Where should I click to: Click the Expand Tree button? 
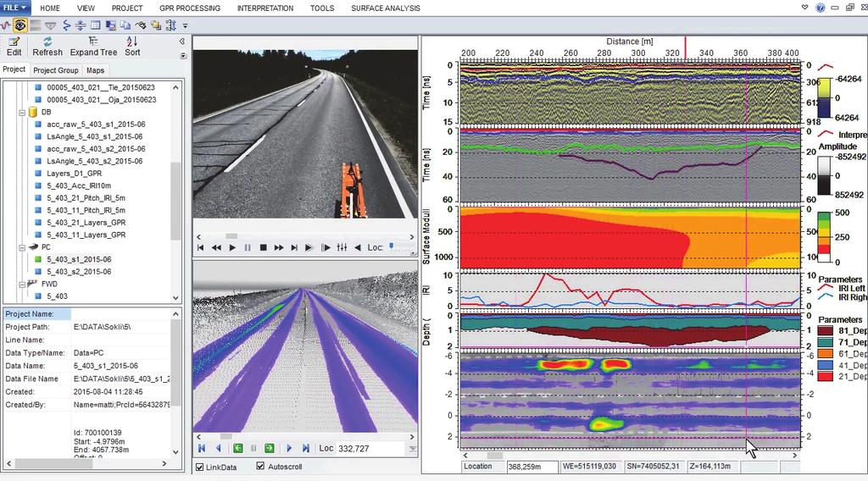click(x=93, y=47)
